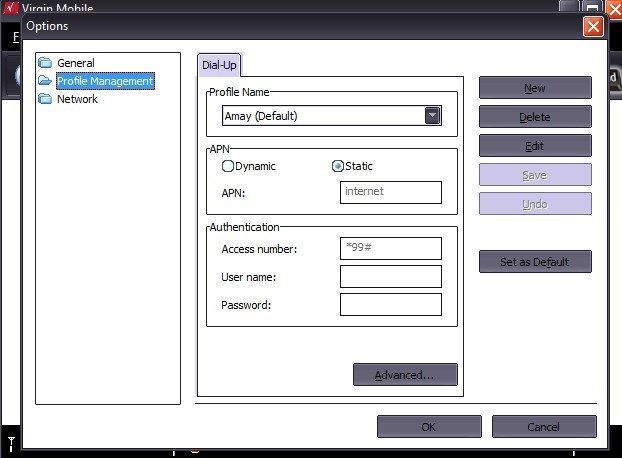Select the Static APN radio button

point(338,166)
